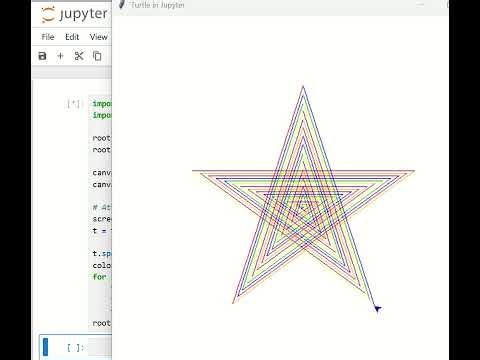
Task: Click the 'for' keyword in code cell
Action: click(x=99, y=277)
